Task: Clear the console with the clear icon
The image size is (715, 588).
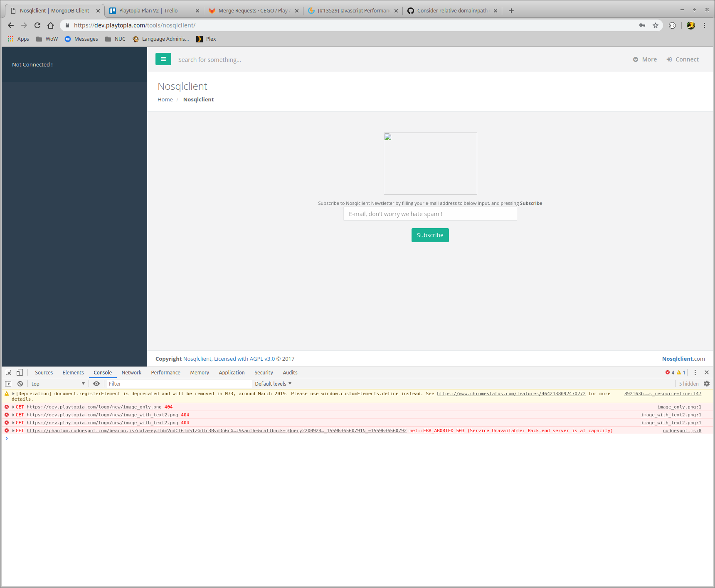Action: [x=20, y=383]
